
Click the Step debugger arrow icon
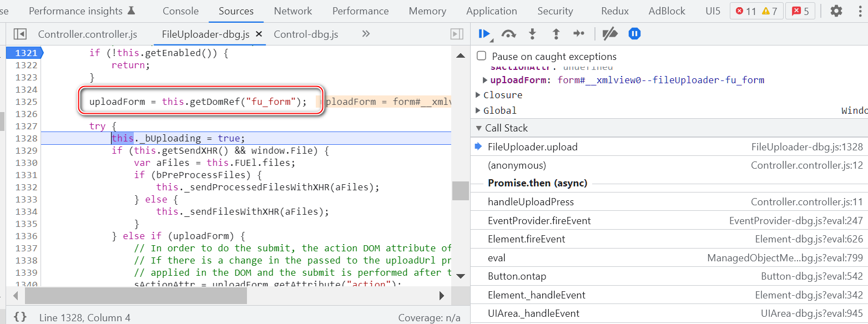(x=579, y=34)
